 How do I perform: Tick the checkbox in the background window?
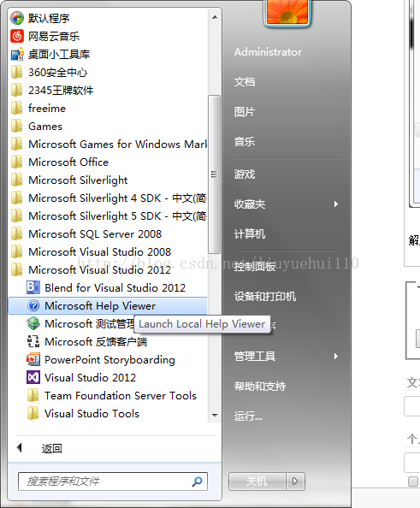(413, 481)
